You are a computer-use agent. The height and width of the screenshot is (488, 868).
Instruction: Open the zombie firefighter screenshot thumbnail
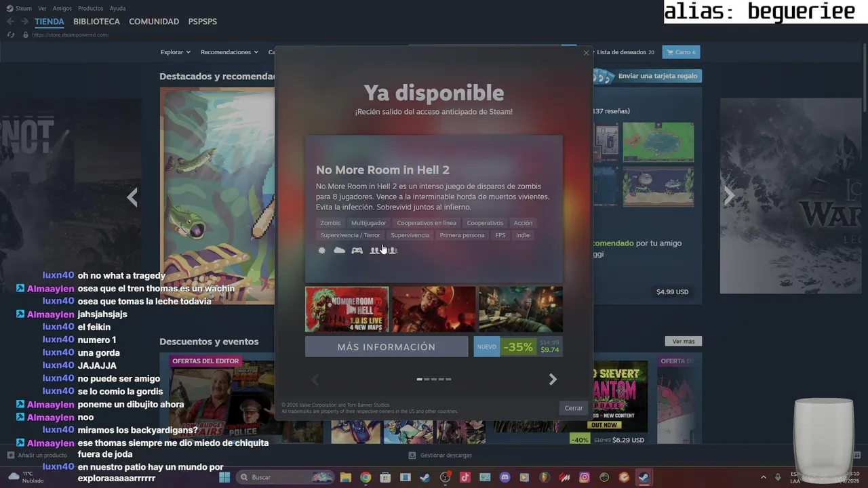(433, 309)
